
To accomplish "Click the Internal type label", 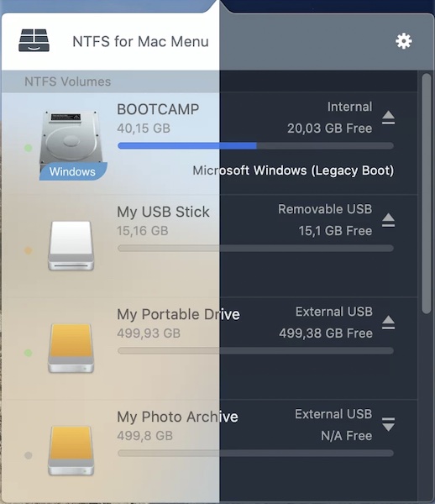I will click(x=349, y=107).
